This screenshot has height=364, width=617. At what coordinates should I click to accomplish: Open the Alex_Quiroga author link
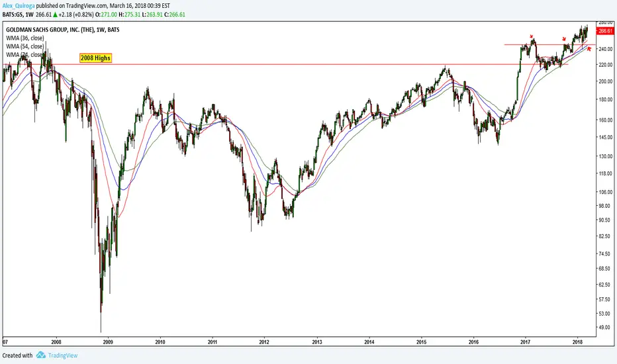click(x=18, y=6)
